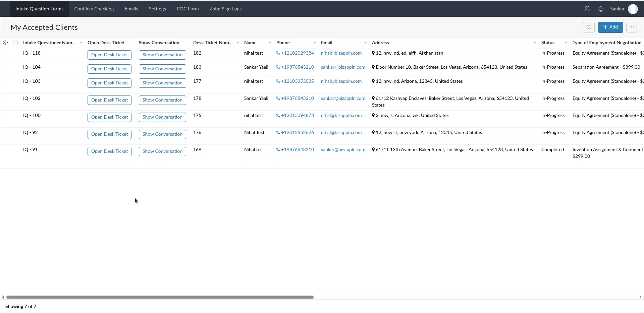
Task: Click the location pin beside Door Number 10 address
Action: (373, 67)
